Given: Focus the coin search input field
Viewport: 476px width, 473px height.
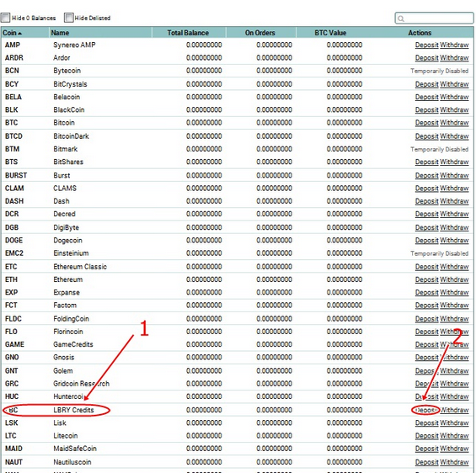Looking at the screenshot, I should (x=434, y=19).
